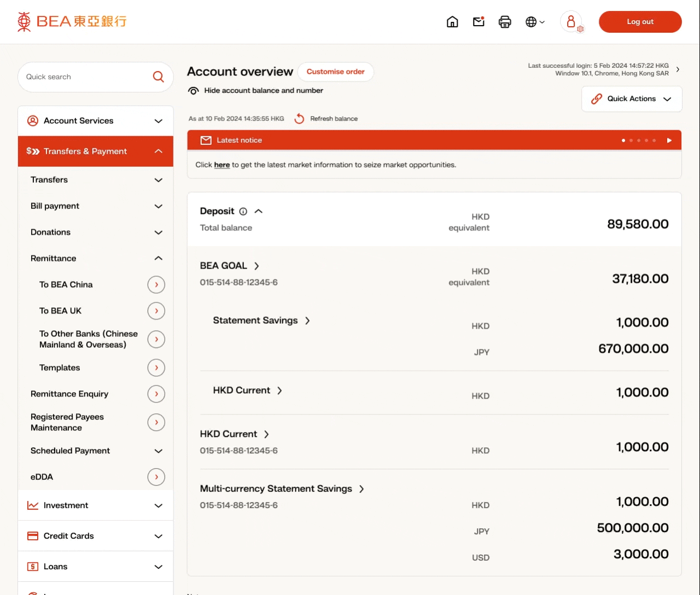Expand the Donations submenu
700x595 pixels.
pos(96,232)
